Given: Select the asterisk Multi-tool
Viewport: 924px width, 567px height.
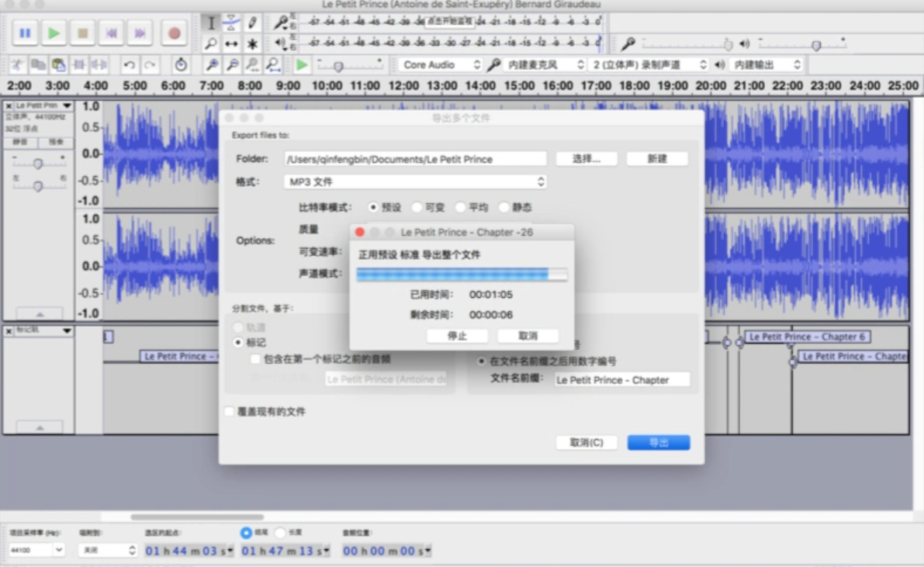Looking at the screenshot, I should 252,43.
